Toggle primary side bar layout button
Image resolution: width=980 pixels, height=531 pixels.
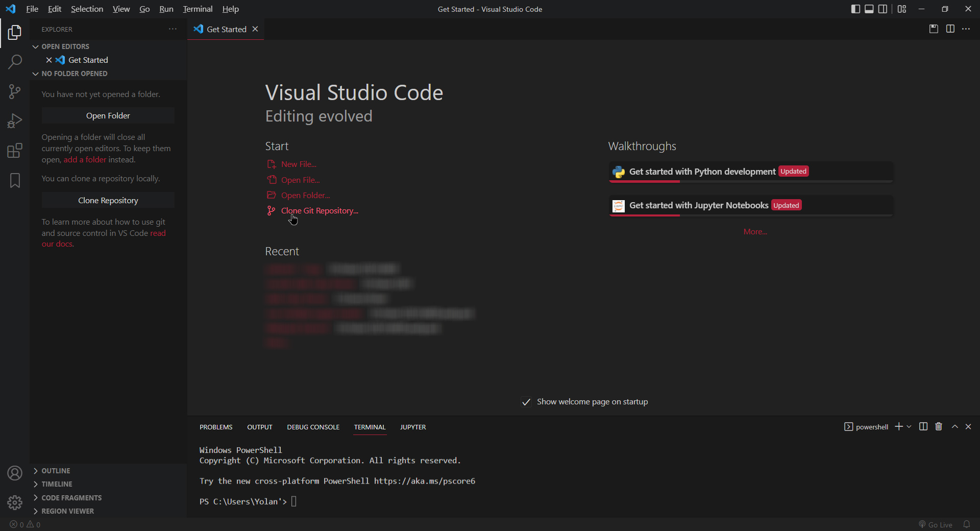point(856,9)
